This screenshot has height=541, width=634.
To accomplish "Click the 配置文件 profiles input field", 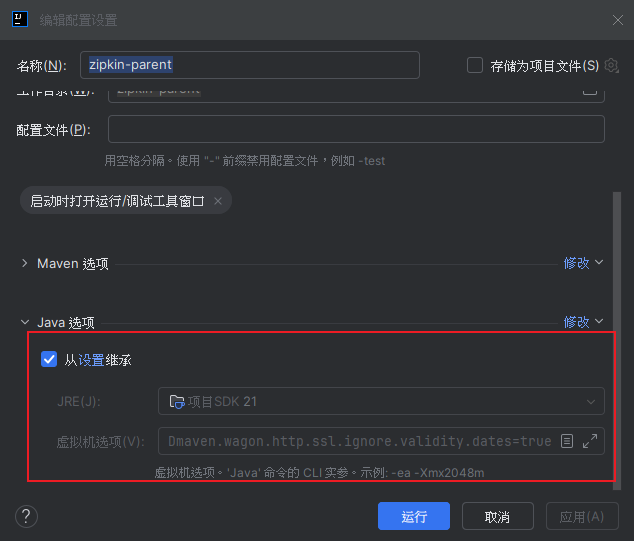I will 356,129.
